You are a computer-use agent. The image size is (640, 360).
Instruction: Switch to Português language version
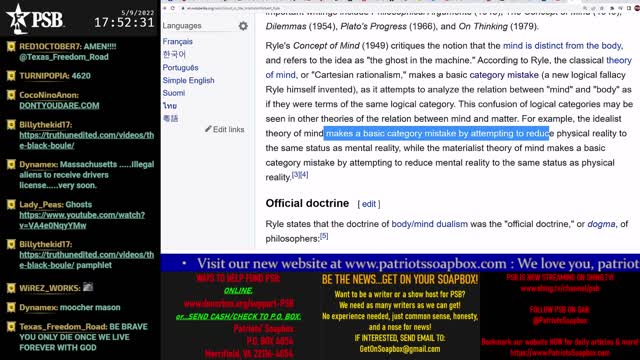180,67
